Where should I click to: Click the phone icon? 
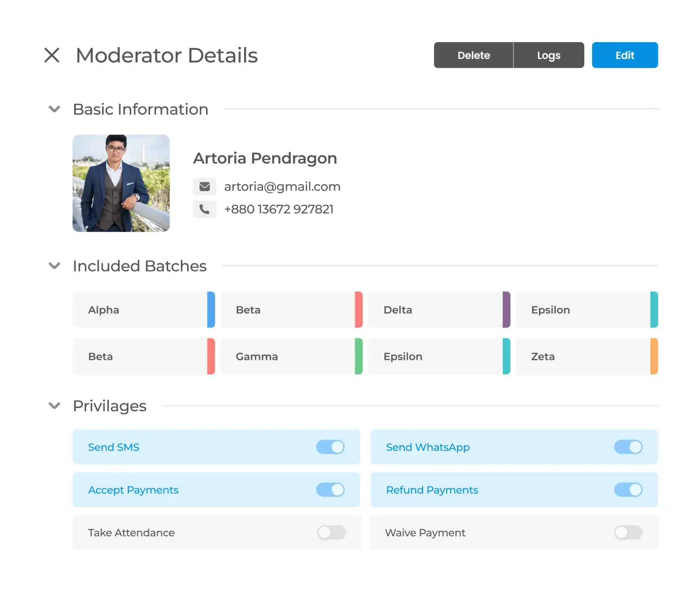(205, 209)
